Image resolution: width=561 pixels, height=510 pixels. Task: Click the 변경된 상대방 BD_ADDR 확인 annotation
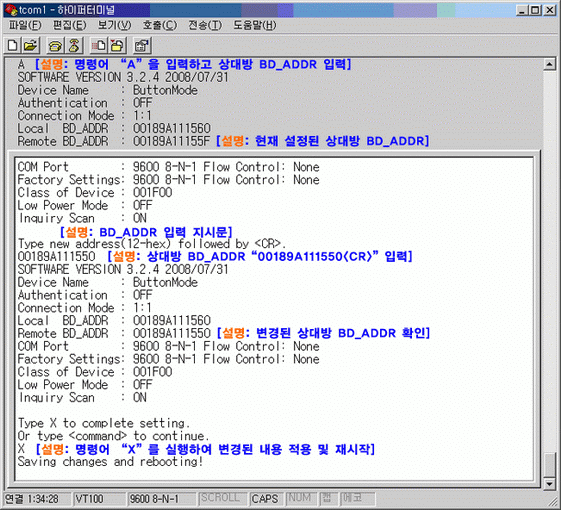click(323, 334)
